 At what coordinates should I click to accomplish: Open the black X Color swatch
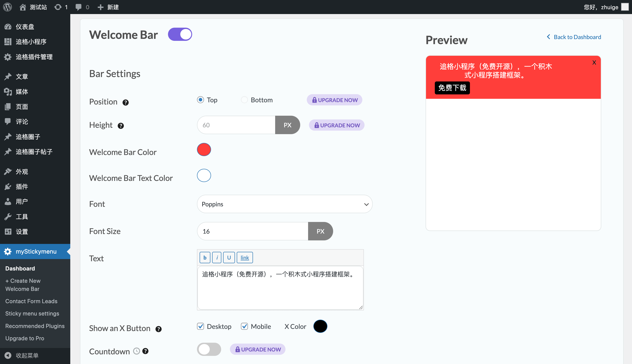point(320,326)
